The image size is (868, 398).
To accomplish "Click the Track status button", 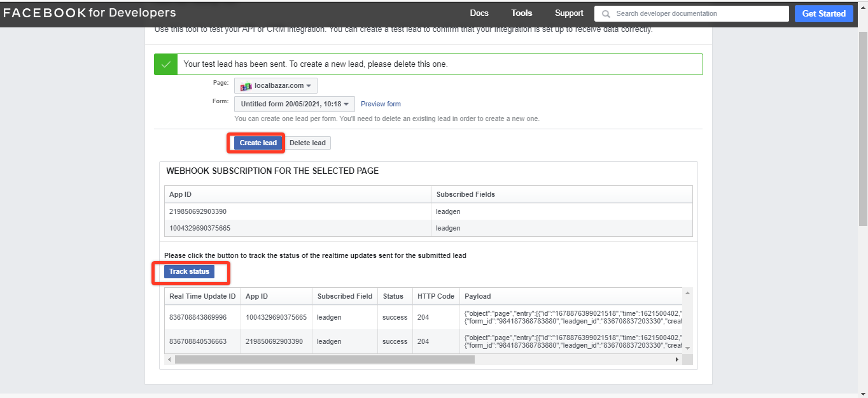I will point(189,271).
